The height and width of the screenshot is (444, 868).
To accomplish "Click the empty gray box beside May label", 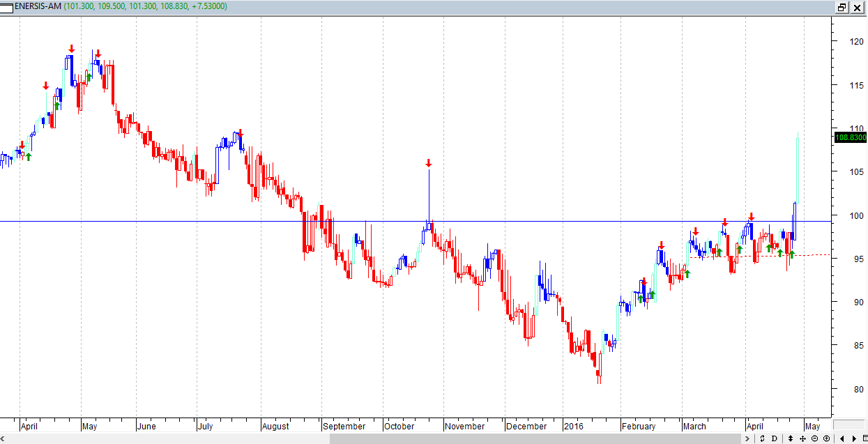I will (848, 424).
